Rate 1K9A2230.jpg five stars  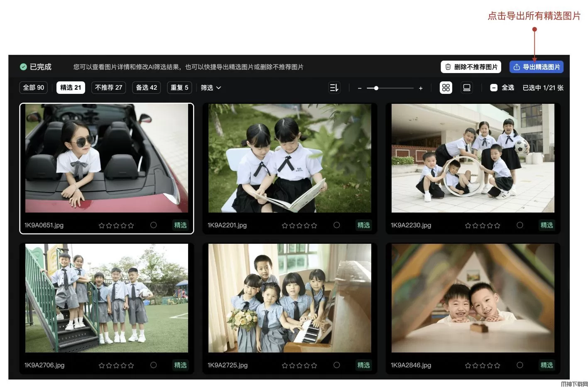(497, 225)
